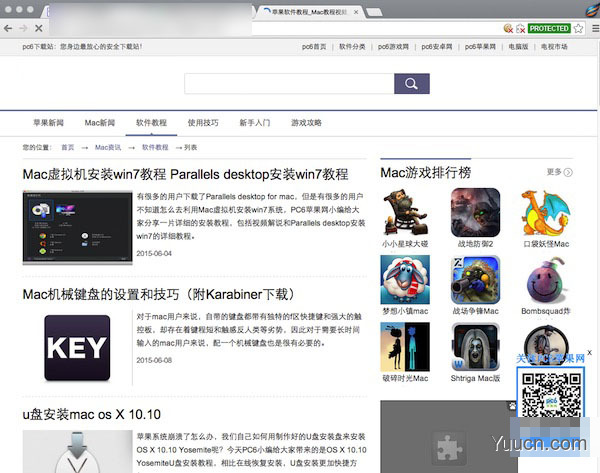Close the floating QR code popup

tap(590, 353)
